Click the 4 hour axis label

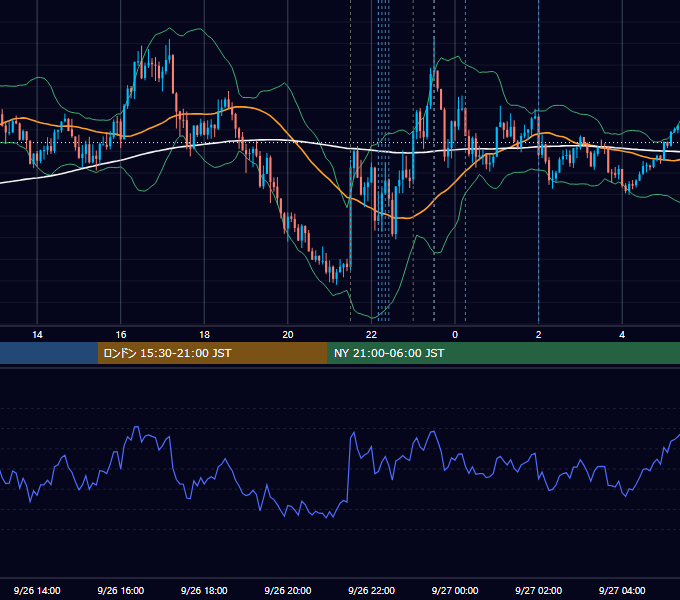622,335
